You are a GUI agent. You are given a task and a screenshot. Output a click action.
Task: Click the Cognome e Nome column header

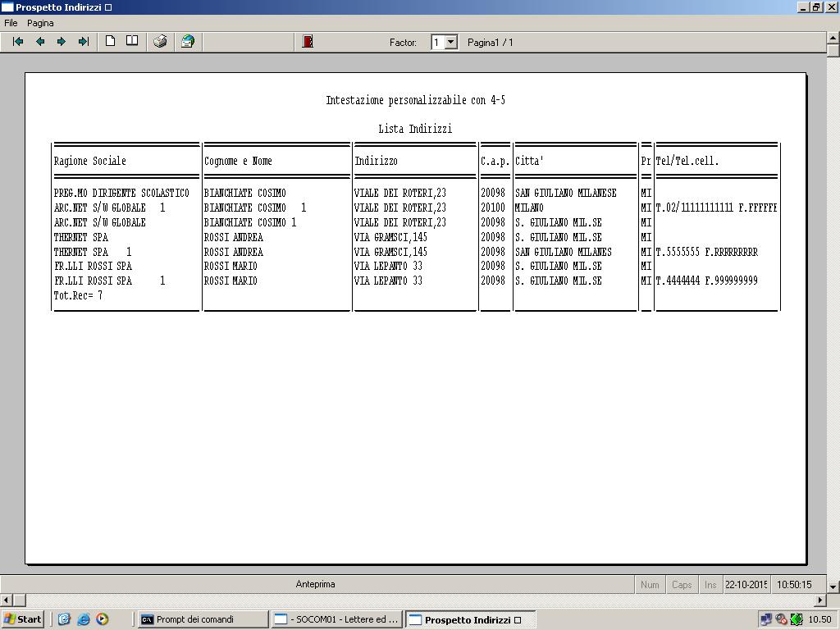click(x=239, y=161)
